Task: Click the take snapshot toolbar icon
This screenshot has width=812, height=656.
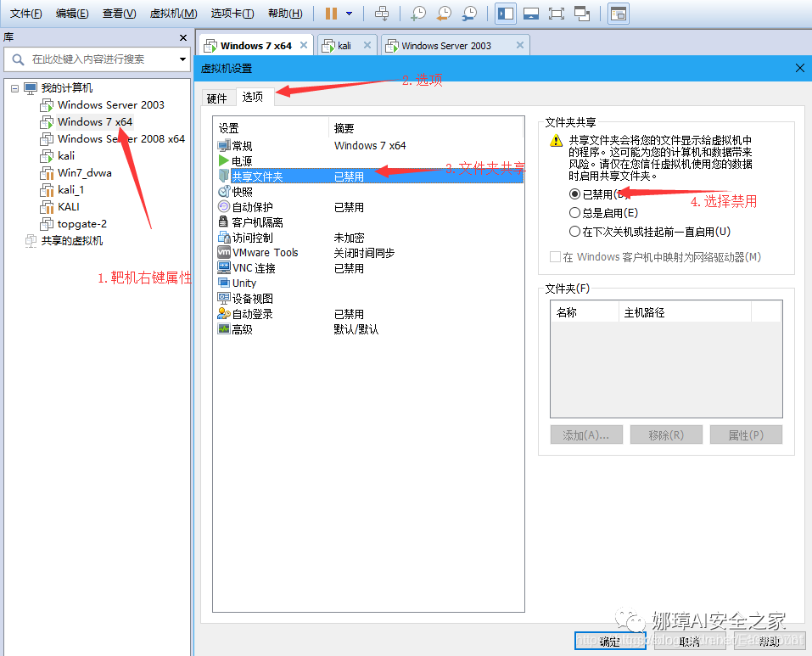Action: tap(418, 14)
